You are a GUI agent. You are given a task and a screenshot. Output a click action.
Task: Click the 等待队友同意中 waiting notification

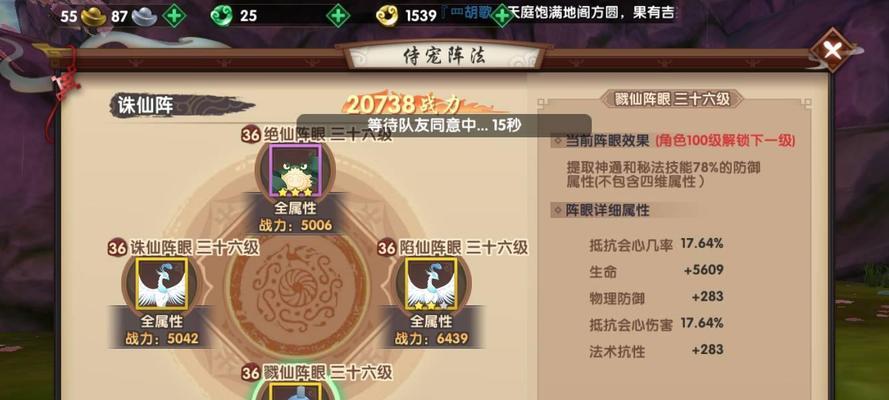[444, 125]
